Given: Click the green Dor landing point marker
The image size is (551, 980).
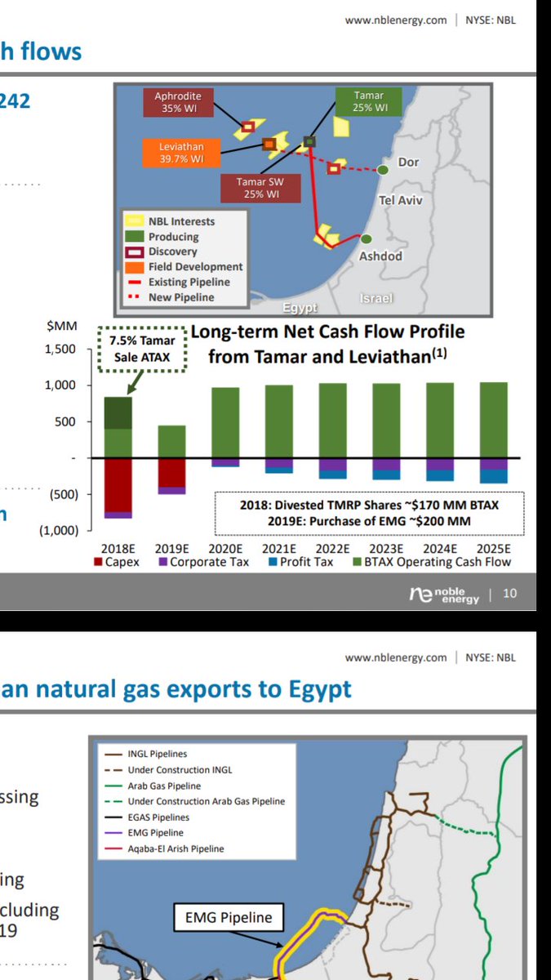Looking at the screenshot, I should [x=383, y=170].
